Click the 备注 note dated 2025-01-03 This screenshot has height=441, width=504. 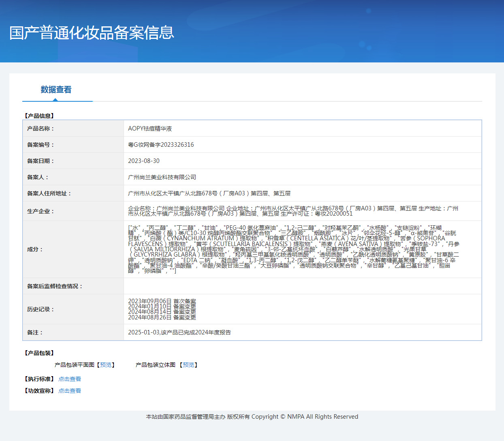[179, 332]
